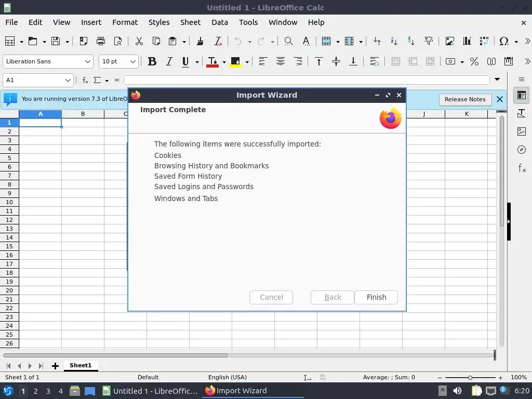Open sidebar Gallery panel icon
Screen dimensions: 532x399
pyautogui.click(x=522, y=131)
